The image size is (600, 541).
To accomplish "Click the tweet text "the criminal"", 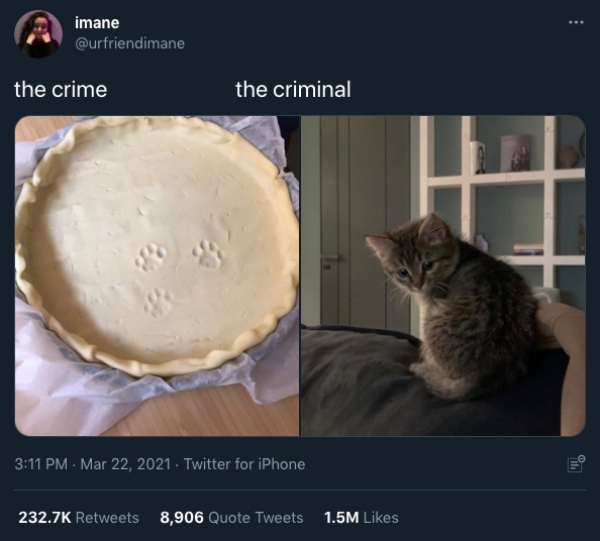I will pos(293,90).
